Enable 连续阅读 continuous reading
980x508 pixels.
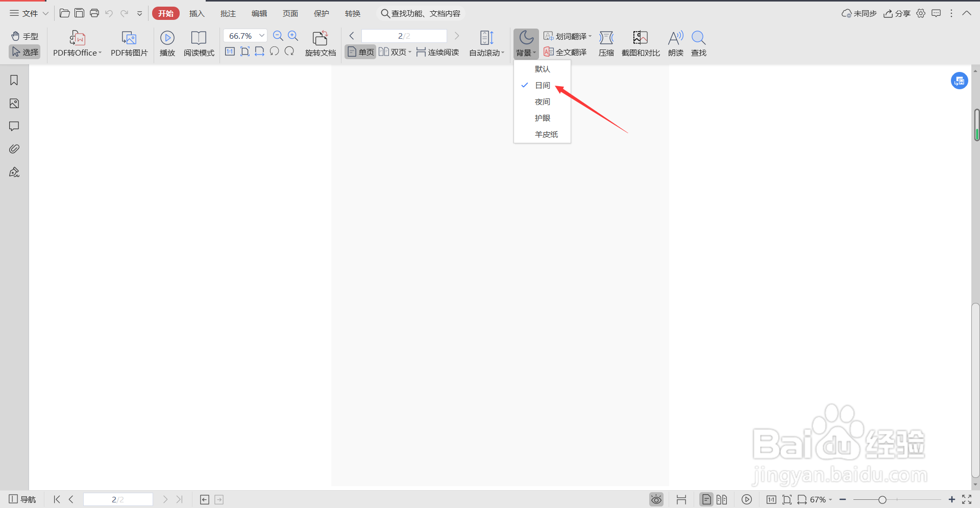tap(437, 52)
